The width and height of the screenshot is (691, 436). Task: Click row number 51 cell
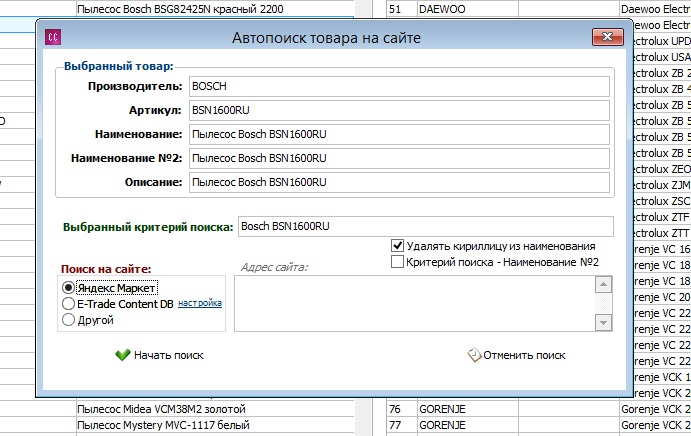tap(402, 9)
